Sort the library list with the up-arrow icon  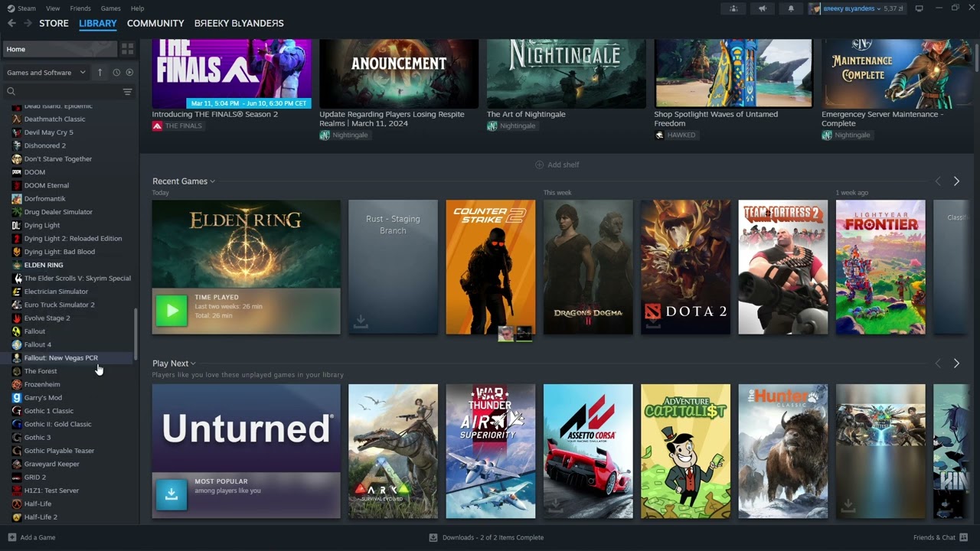tap(100, 72)
